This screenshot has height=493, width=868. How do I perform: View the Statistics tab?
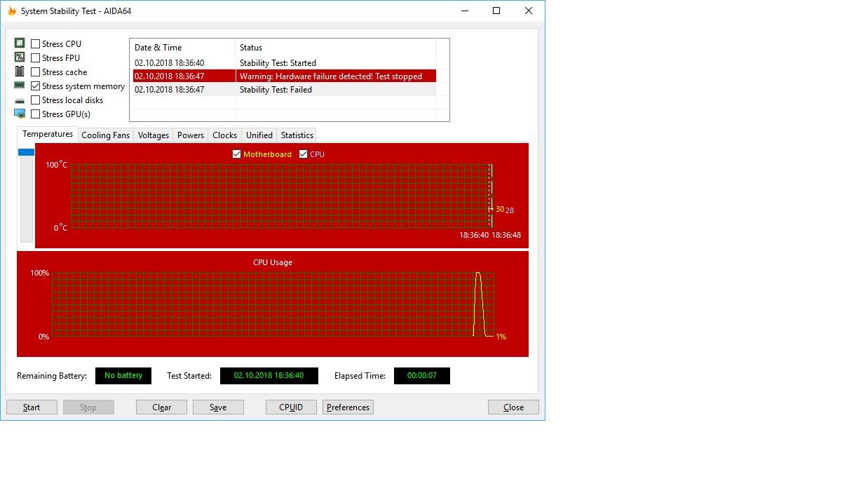(x=297, y=135)
